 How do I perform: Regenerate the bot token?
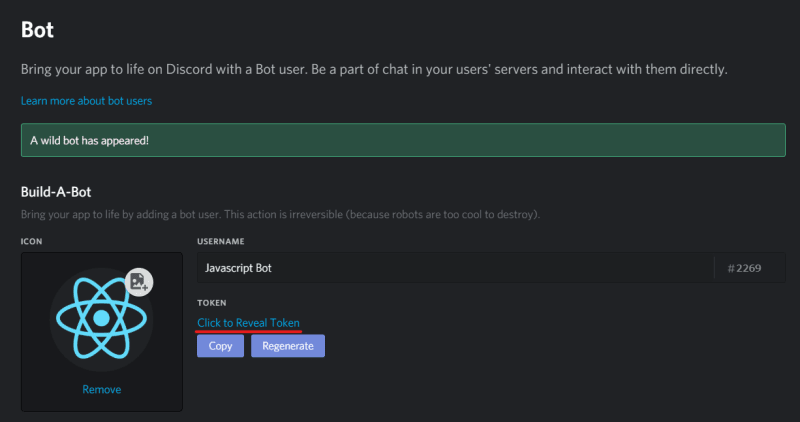coord(288,346)
